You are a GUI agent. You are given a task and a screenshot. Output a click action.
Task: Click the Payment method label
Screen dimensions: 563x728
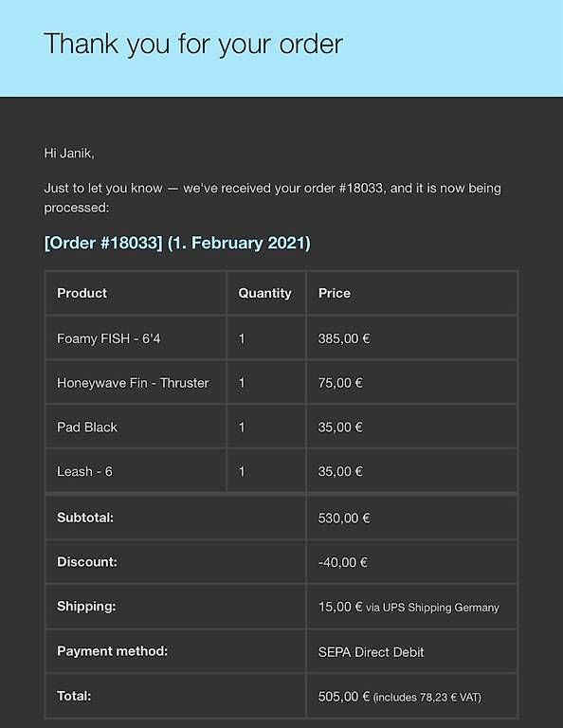pos(113,651)
